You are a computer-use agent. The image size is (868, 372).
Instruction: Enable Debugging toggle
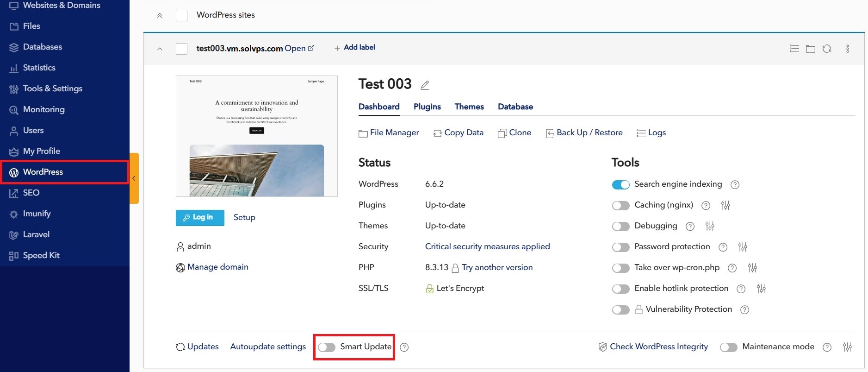(x=620, y=227)
